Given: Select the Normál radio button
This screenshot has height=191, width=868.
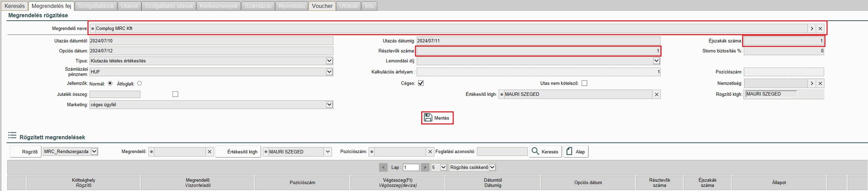Looking at the screenshot, I should [110, 83].
